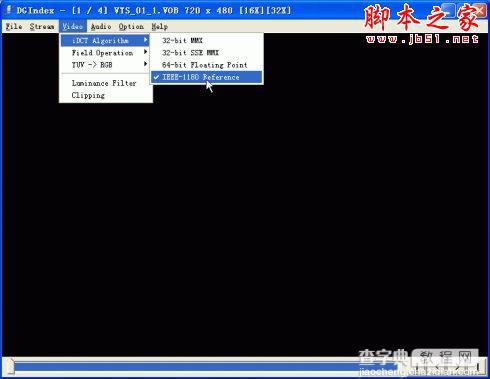Open the Help menu

coord(159,26)
